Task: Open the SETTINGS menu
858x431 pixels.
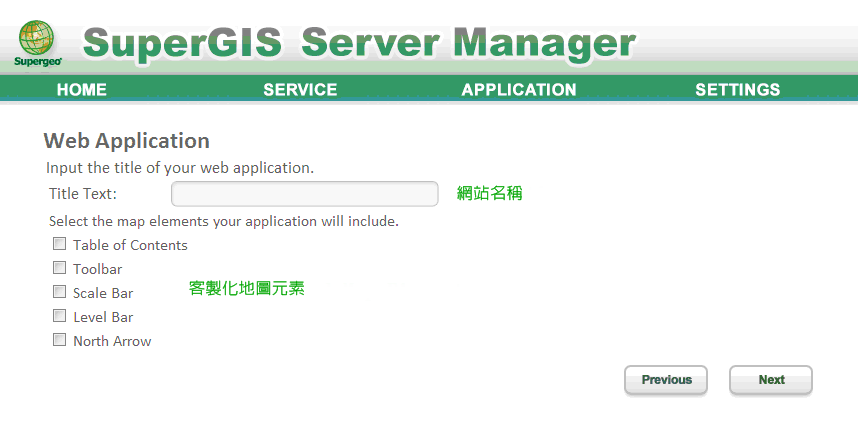Action: pyautogui.click(x=738, y=90)
